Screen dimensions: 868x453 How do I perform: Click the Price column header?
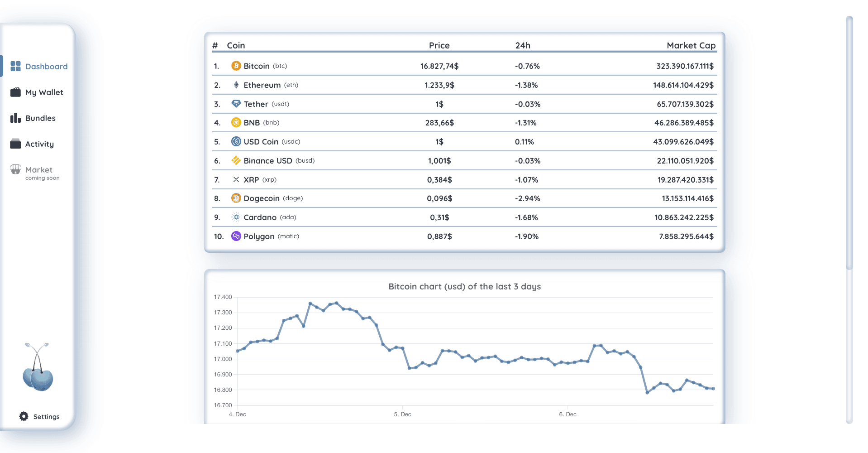click(x=439, y=45)
